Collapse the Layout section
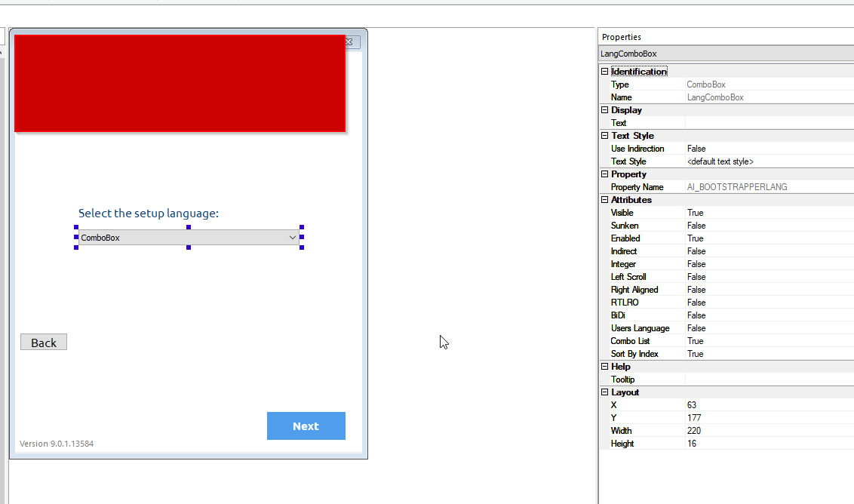Image resolution: width=854 pixels, height=504 pixels. [604, 392]
